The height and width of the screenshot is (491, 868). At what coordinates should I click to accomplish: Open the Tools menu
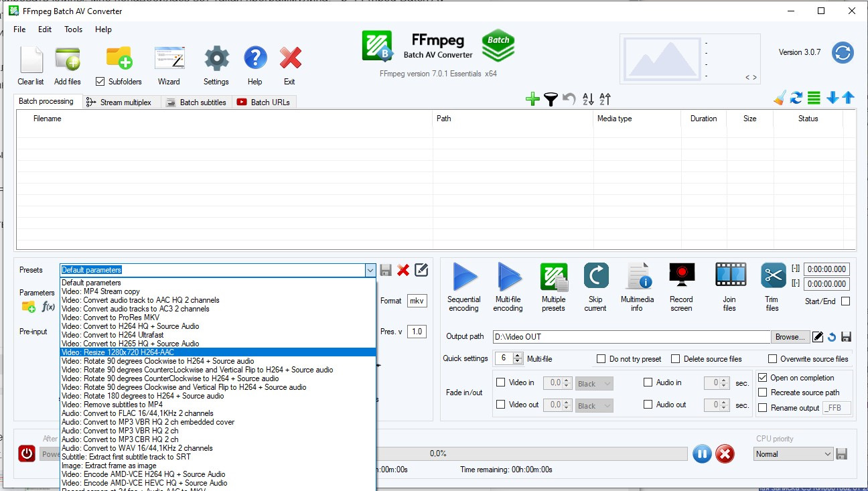coord(74,29)
